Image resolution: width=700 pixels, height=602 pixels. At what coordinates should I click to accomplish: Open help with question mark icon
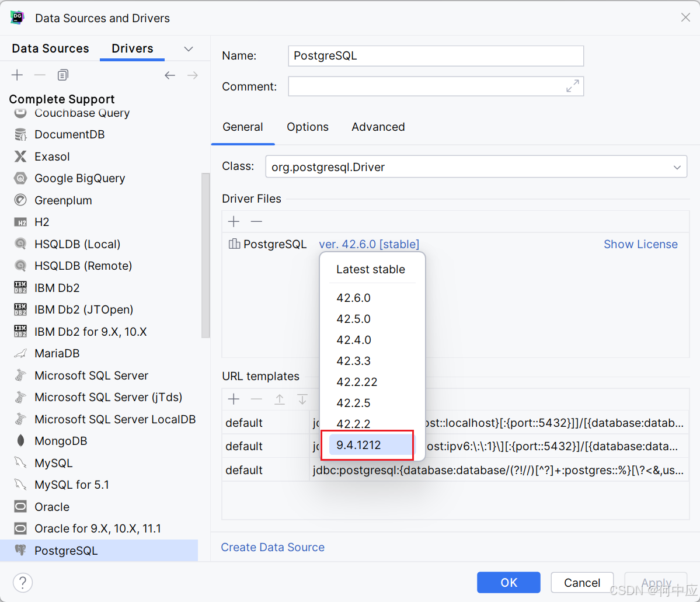[23, 582]
